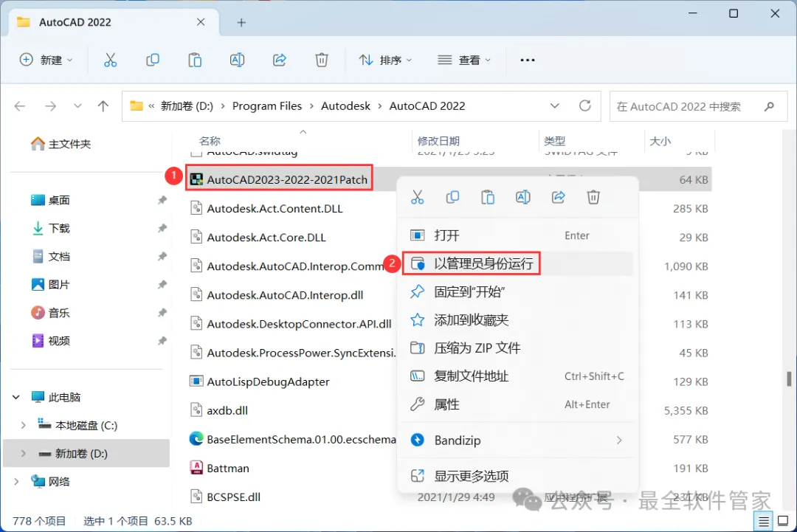Open 主文件夹 in sidebar
This screenshot has height=532, width=797.
coord(61,144)
